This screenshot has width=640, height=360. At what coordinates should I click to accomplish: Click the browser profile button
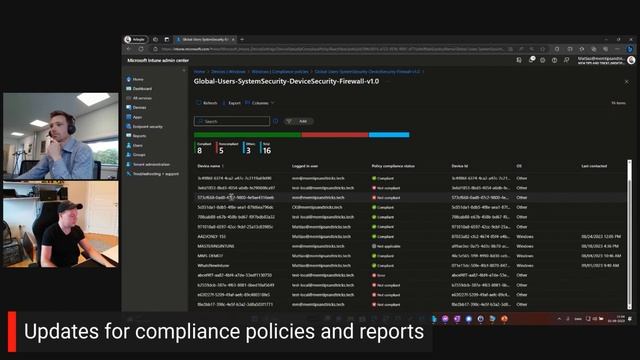pyautogui.click(x=136, y=40)
